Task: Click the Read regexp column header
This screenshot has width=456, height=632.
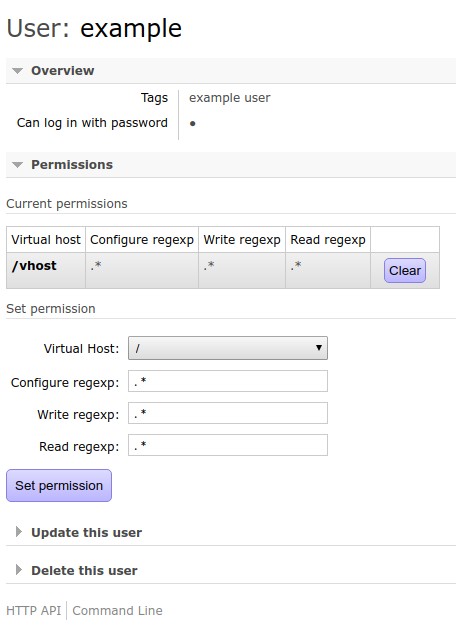Action: pos(328,239)
